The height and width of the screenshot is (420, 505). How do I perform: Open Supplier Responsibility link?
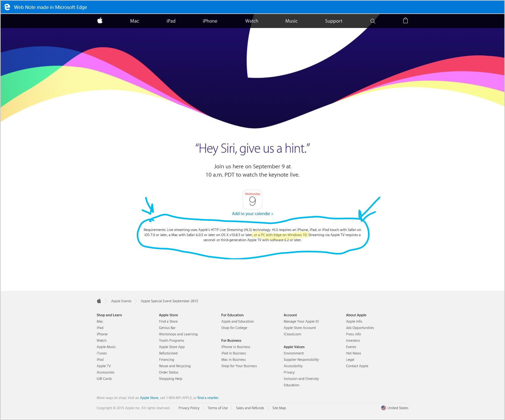pos(301,360)
